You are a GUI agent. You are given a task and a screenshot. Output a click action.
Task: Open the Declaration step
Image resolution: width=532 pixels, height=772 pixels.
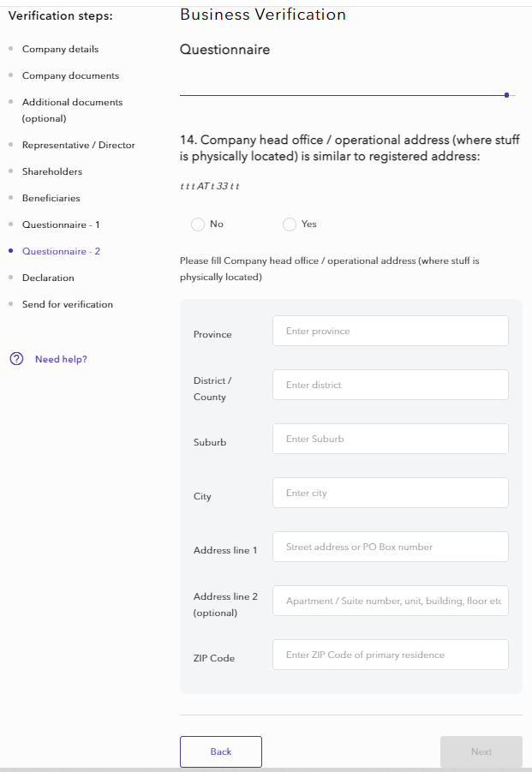(48, 278)
